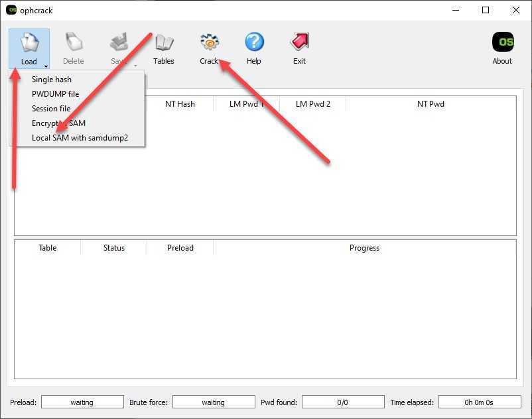Click the LM Pwd 1 column header
The image size is (532, 419).
pyautogui.click(x=246, y=104)
